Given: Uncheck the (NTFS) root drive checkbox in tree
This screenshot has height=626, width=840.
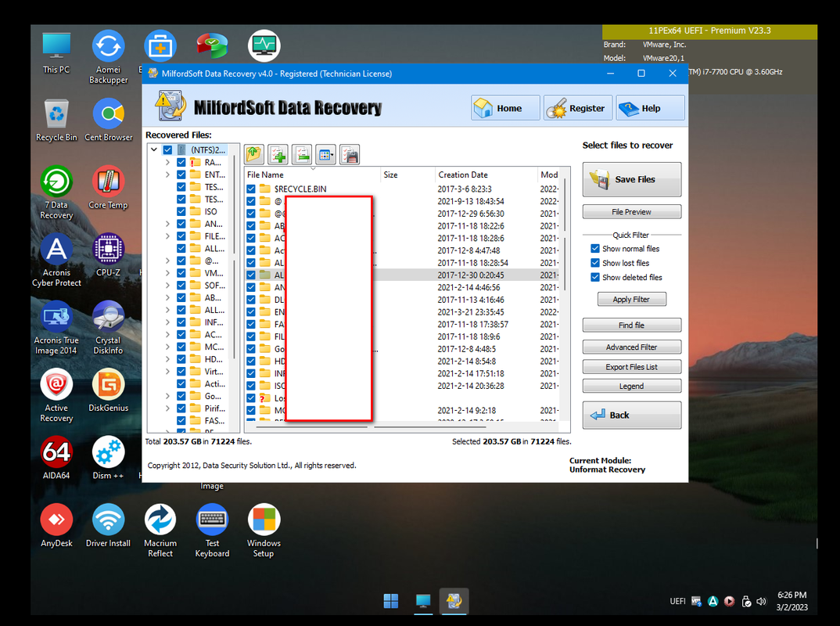Looking at the screenshot, I should [167, 150].
